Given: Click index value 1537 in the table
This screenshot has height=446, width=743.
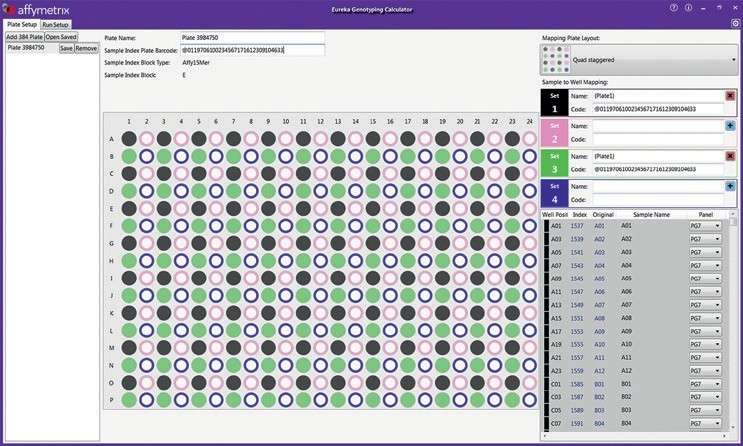Looking at the screenshot, I should point(577,226).
